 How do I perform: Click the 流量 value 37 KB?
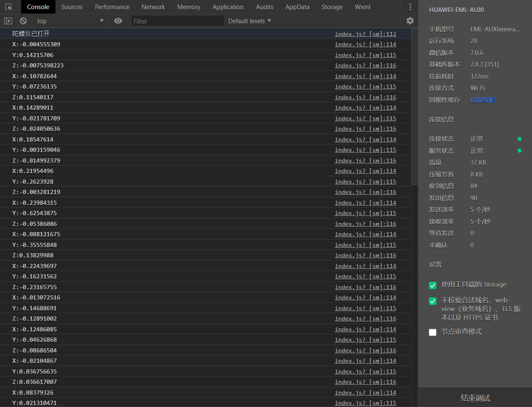click(x=478, y=162)
